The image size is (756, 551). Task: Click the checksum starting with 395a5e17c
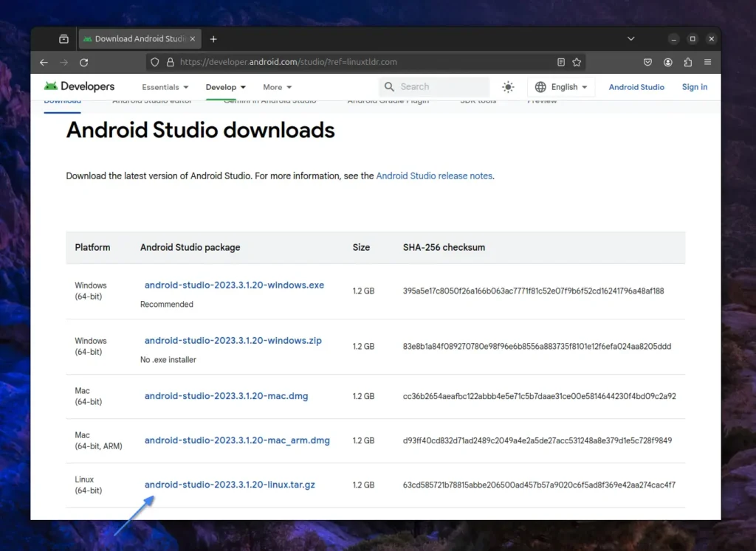tap(533, 291)
